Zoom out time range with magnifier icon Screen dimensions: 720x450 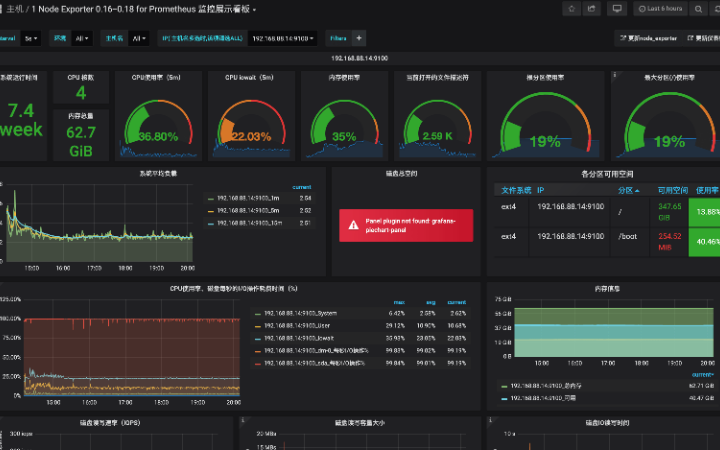point(698,9)
